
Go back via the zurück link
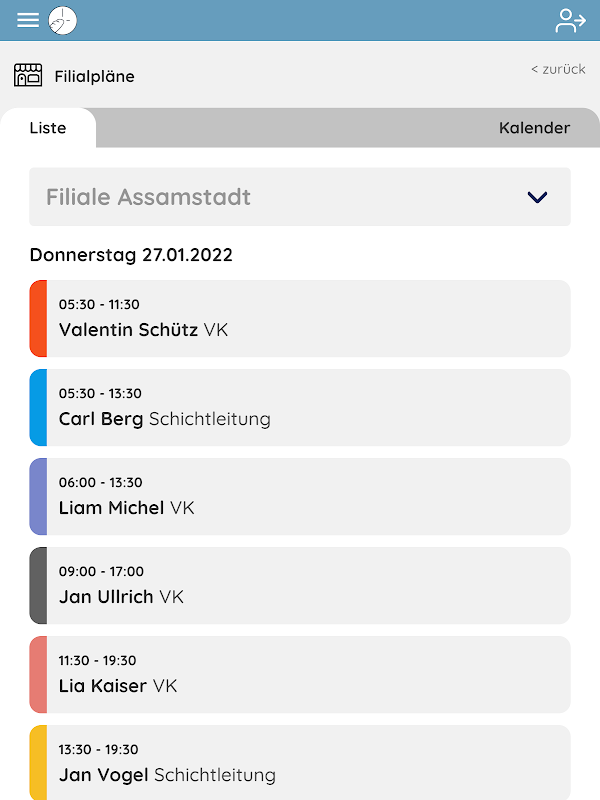pos(558,69)
